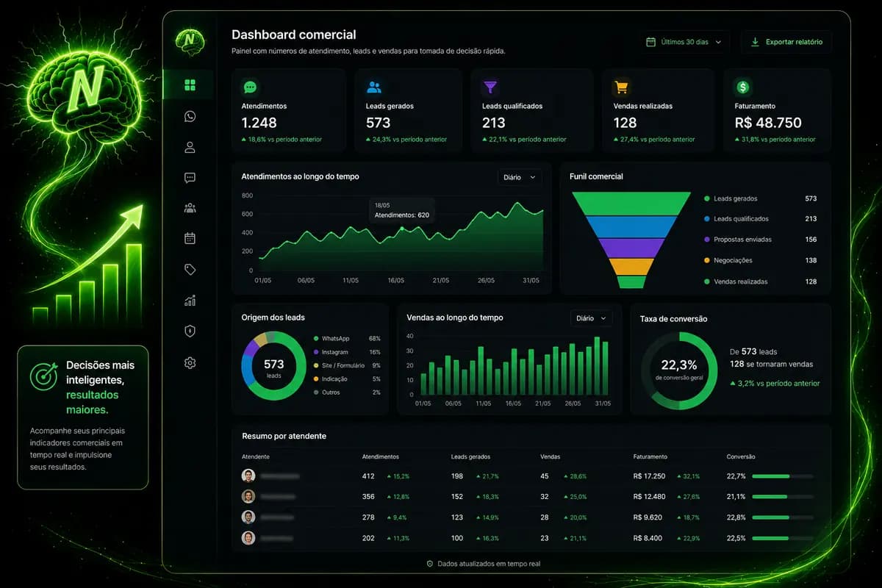Open the bar chart reports sidebar icon
The width and height of the screenshot is (882, 588).
[190, 300]
